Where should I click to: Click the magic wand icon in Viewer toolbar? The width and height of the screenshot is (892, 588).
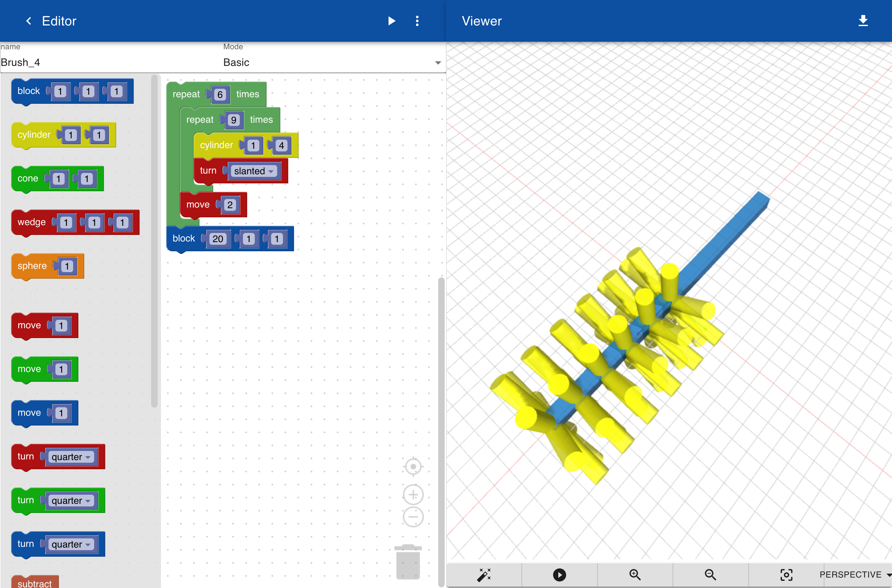click(x=484, y=575)
